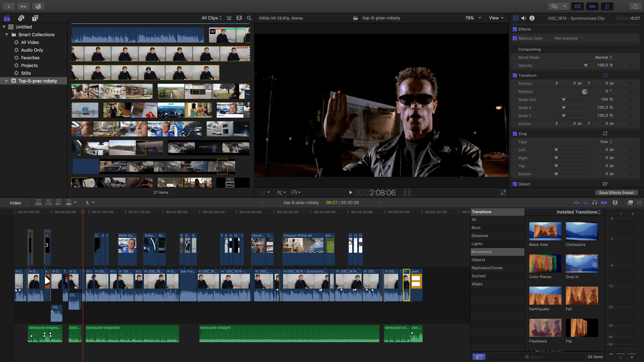Toggle the Timeline layout icon

click(x=592, y=6)
